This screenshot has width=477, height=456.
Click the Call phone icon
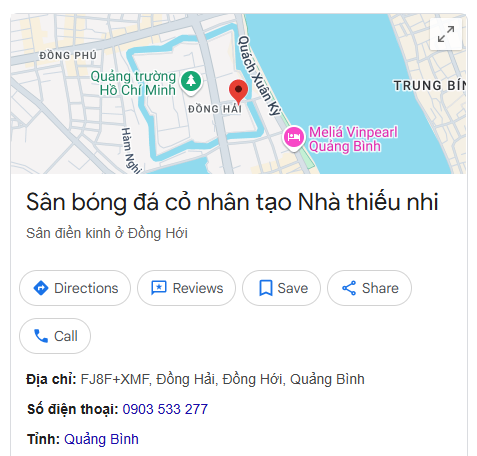(x=41, y=336)
